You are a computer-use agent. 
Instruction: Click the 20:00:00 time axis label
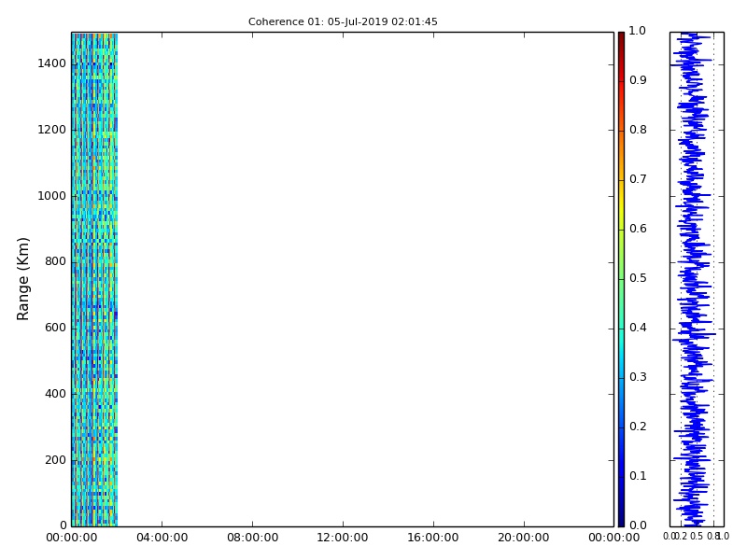coord(524,538)
